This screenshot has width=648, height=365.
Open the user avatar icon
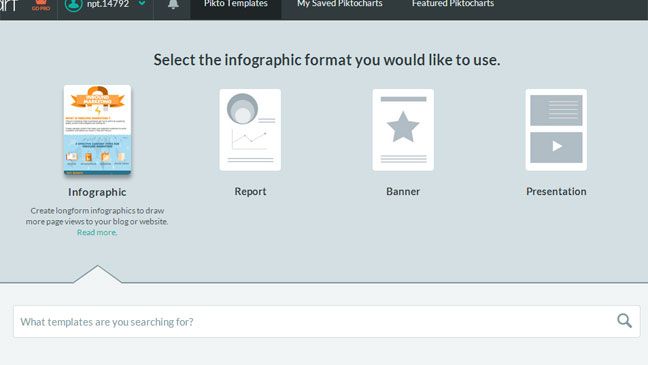tap(73, 5)
